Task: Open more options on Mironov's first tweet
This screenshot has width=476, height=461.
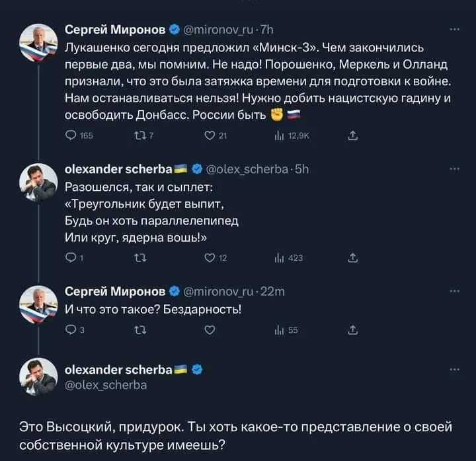Action: (454, 29)
